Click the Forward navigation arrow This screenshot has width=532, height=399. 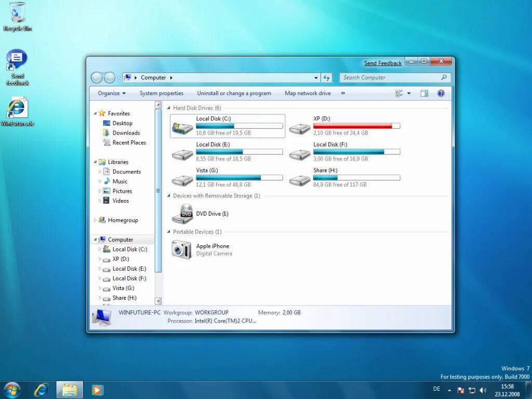(x=109, y=78)
